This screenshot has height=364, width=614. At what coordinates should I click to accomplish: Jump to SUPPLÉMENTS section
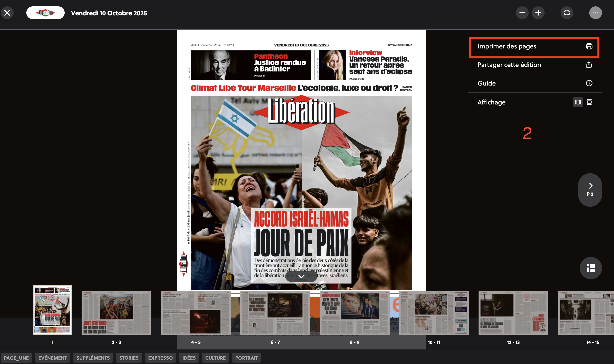pos(93,358)
